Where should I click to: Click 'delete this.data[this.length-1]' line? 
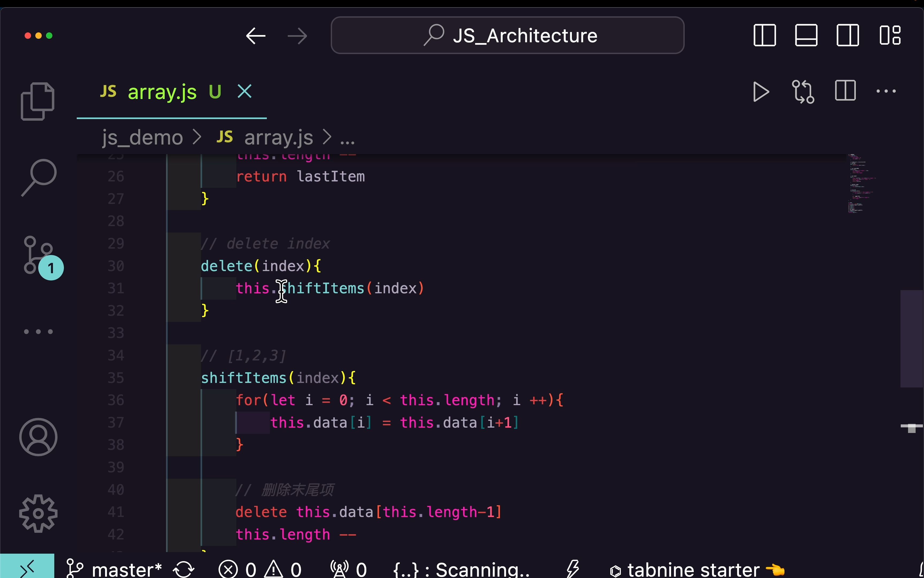pos(368,512)
